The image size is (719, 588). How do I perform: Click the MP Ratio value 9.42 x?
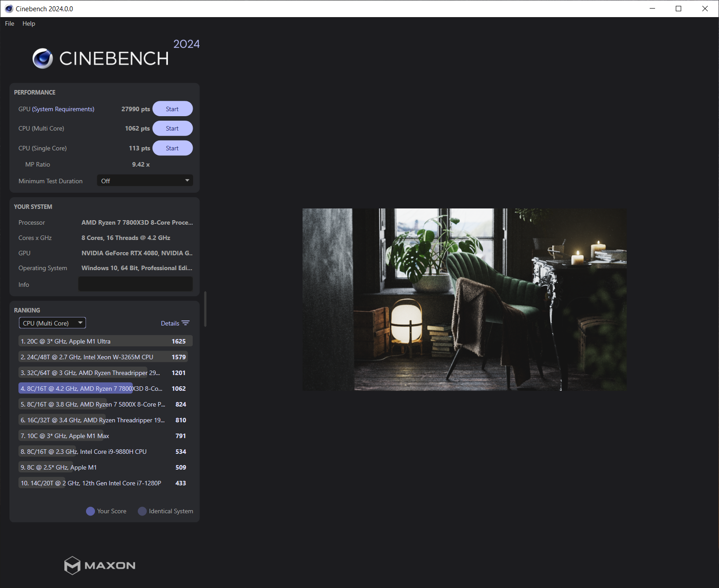click(141, 164)
